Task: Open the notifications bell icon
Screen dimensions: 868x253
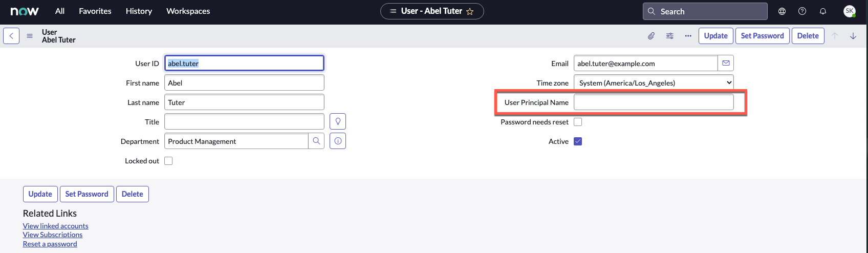Action: coord(823,11)
